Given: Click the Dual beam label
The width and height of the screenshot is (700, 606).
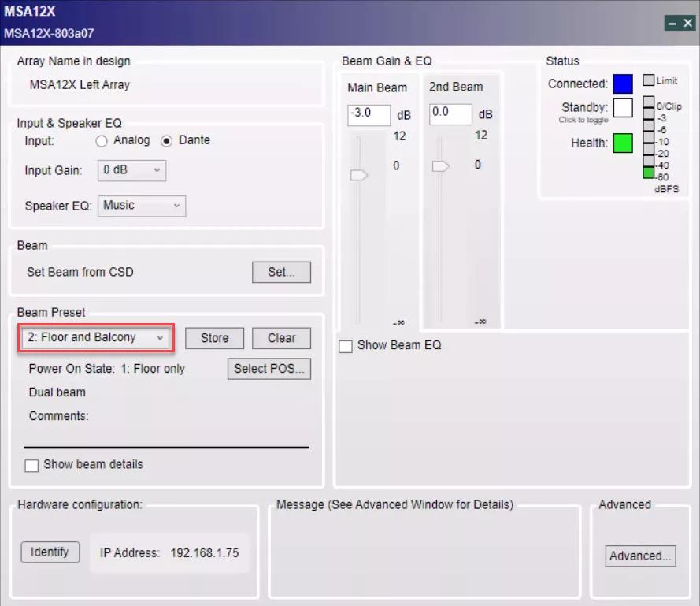Looking at the screenshot, I should click(57, 392).
